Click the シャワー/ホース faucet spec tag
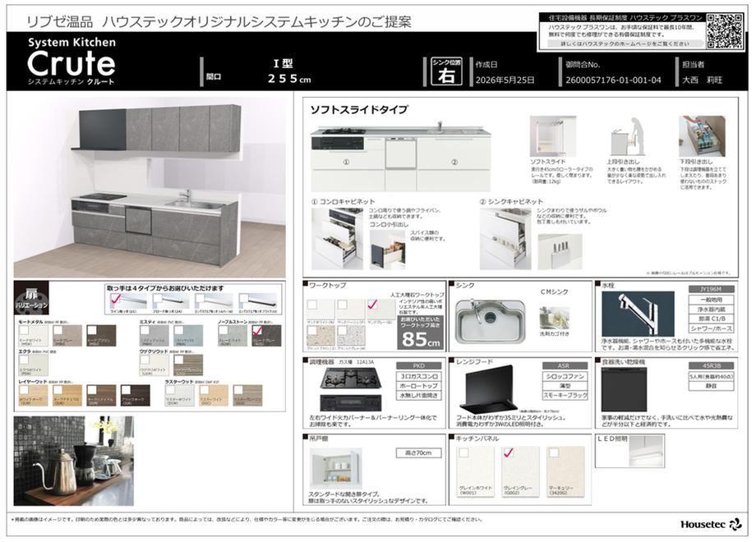Screen dimensions: 756x542 pos(711,328)
